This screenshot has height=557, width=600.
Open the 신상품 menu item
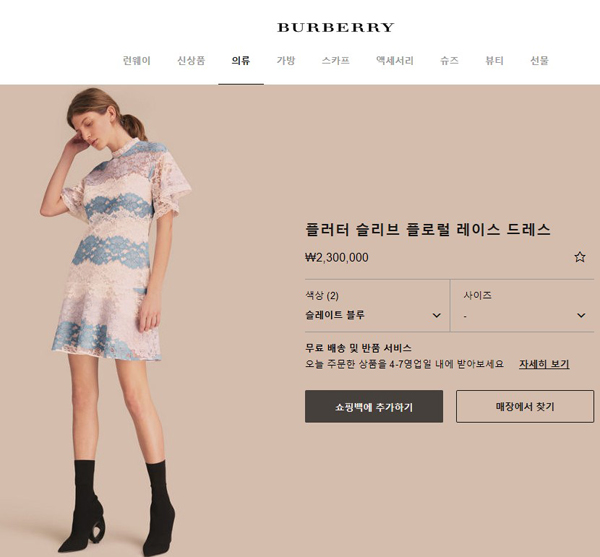191,60
